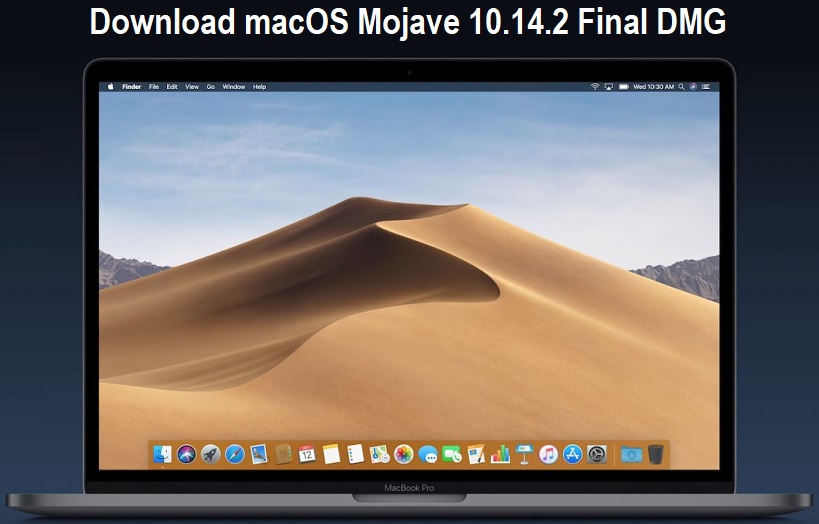Click the battery status icon

pyautogui.click(x=624, y=87)
